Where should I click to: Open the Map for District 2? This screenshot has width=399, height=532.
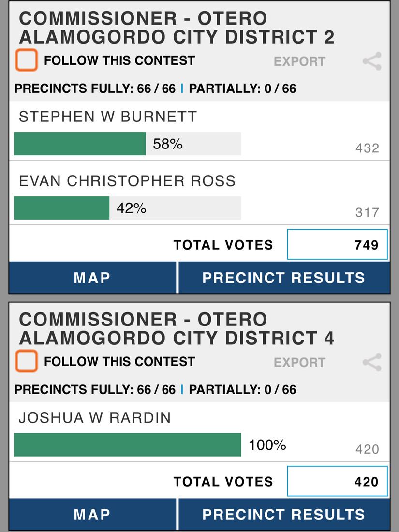pyautogui.click(x=92, y=278)
